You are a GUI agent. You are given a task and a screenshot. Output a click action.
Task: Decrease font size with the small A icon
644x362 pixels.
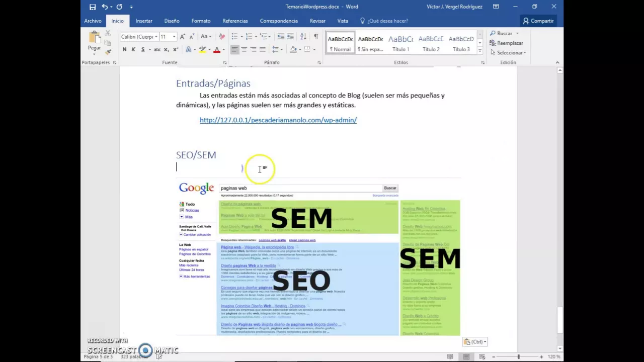pos(191,37)
